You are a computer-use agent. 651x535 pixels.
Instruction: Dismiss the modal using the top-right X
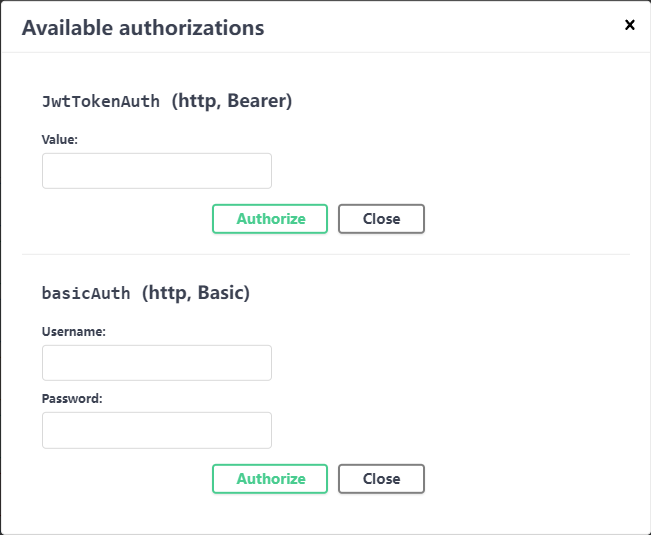click(629, 25)
